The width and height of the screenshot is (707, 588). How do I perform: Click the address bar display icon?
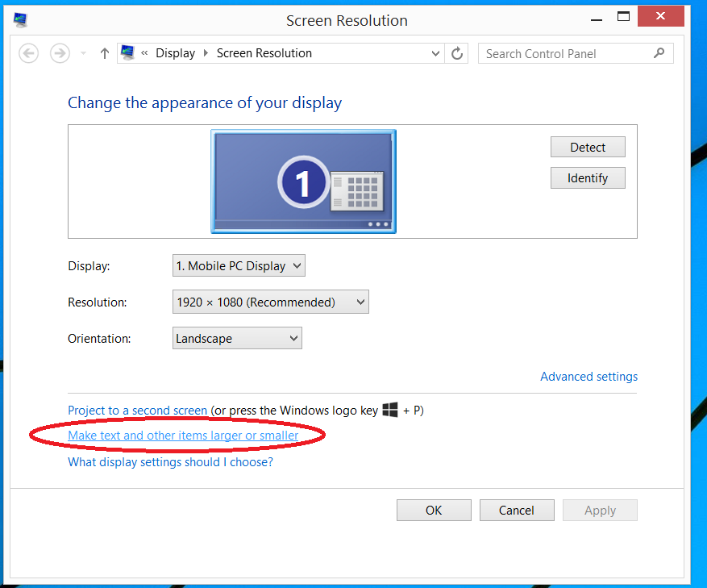127,53
